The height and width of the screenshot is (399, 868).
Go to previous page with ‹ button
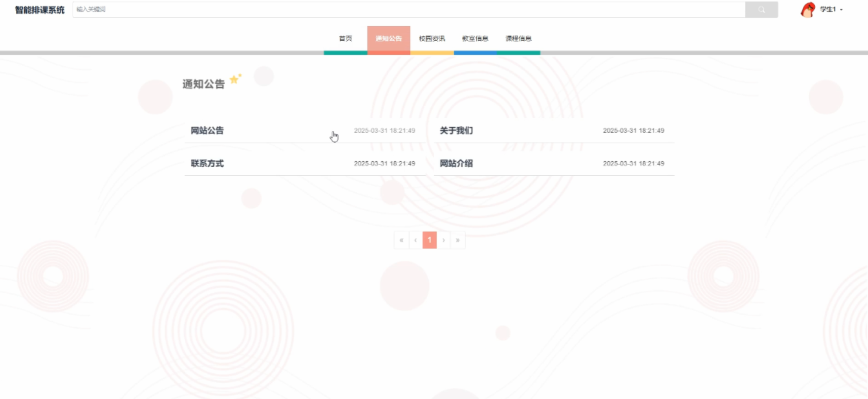coord(415,240)
